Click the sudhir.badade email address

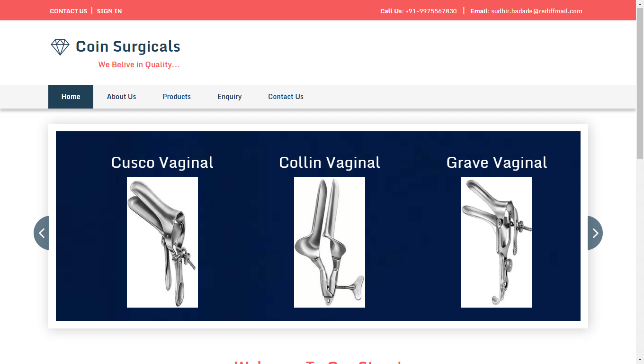click(x=537, y=11)
